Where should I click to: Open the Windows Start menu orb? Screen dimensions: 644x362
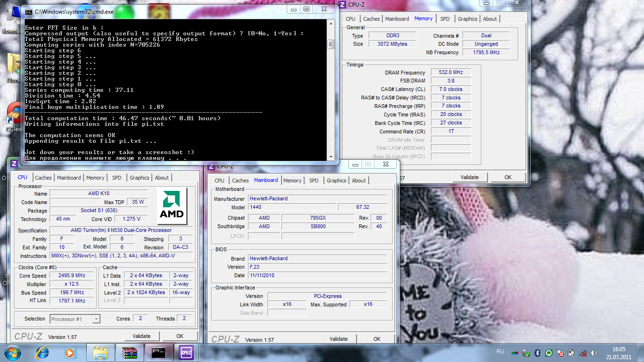(12, 353)
